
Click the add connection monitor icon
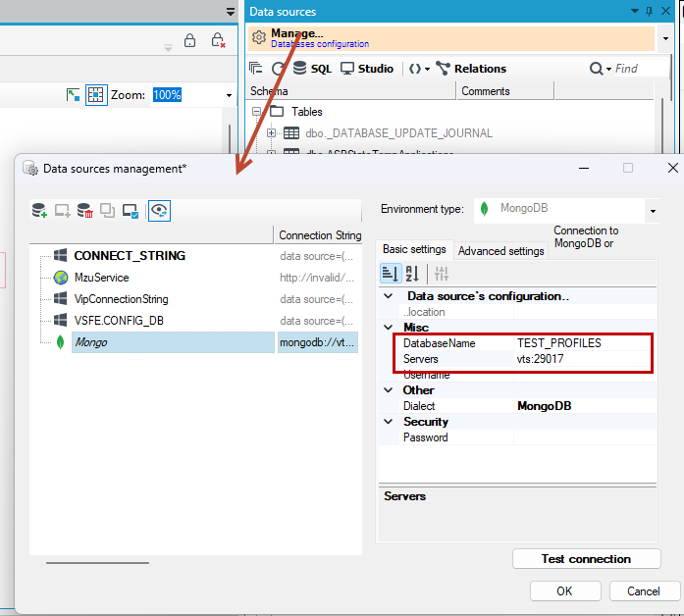pyautogui.click(x=62, y=211)
